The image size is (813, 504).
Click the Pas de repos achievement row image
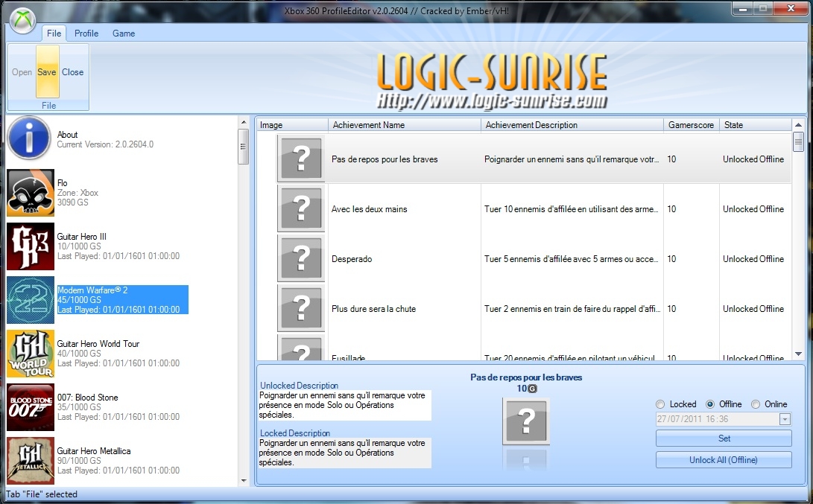301,159
